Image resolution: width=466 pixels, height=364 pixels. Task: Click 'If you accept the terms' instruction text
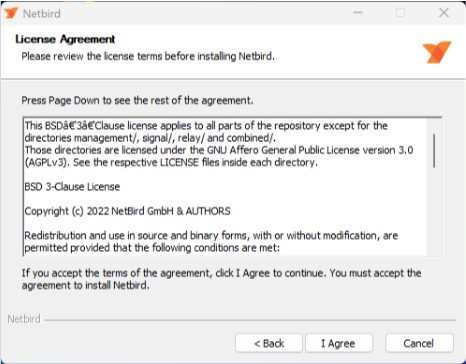(221, 279)
